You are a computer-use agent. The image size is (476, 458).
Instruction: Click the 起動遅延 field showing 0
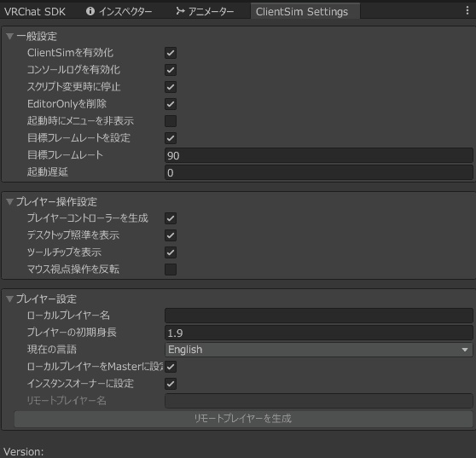coord(319,172)
